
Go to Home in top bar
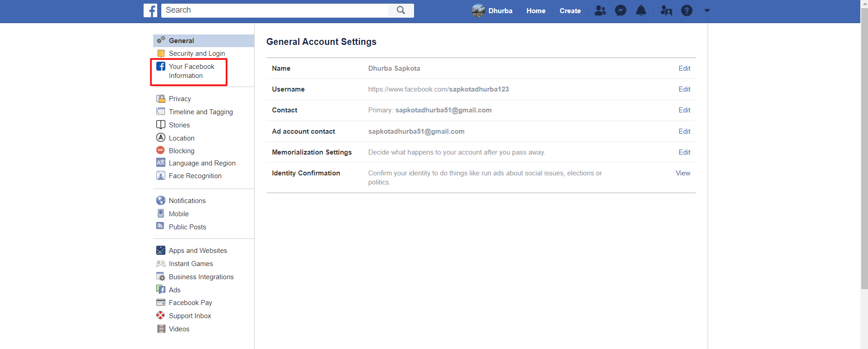[x=536, y=10]
